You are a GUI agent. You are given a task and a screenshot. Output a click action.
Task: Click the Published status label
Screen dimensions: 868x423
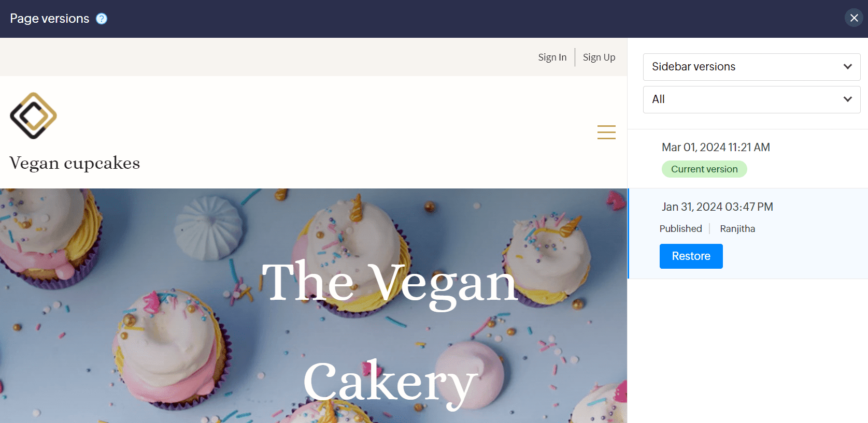pyautogui.click(x=680, y=229)
